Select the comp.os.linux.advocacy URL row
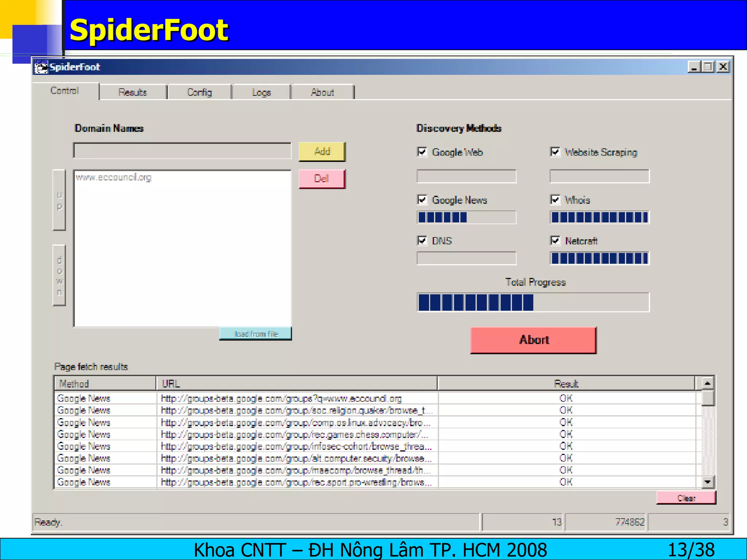 tap(375, 423)
